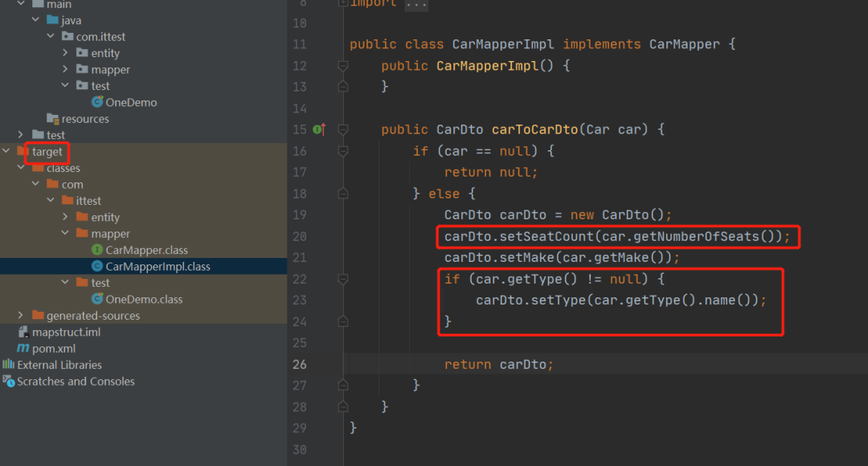This screenshot has height=466, width=868.
Task: Click the Scratches and Consoles icon
Action: (8, 381)
